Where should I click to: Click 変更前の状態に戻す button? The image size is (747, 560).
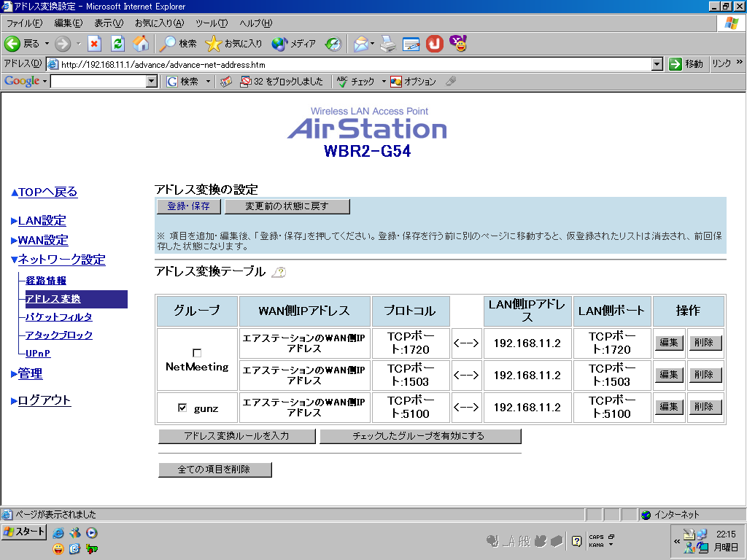(287, 206)
